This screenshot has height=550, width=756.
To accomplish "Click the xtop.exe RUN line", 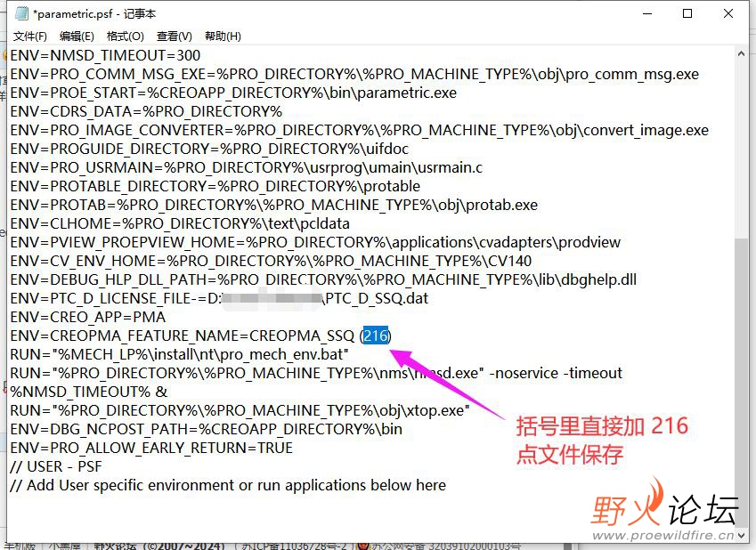I will point(240,410).
